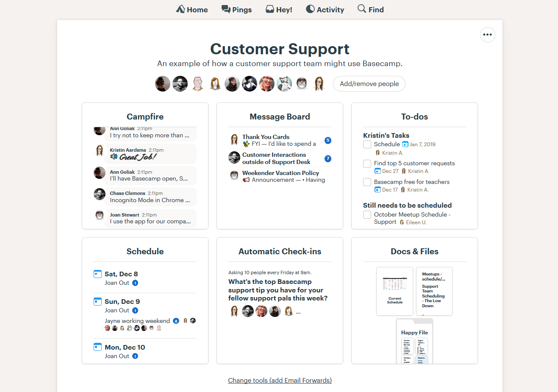Image resolution: width=558 pixels, height=392 pixels.
Task: Click the sound speaker icon in Kristin's chat
Action: pos(114,157)
